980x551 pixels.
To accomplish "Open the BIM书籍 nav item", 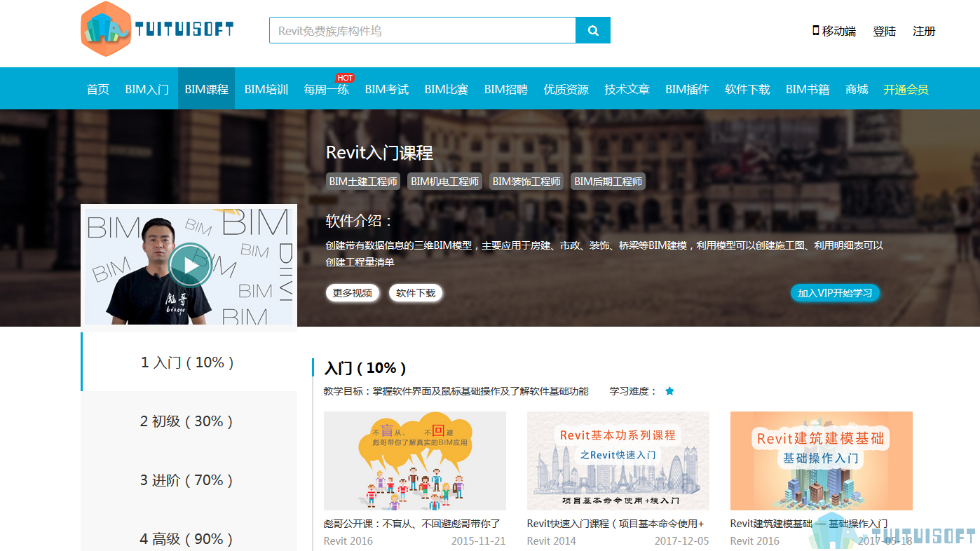I will pyautogui.click(x=808, y=89).
